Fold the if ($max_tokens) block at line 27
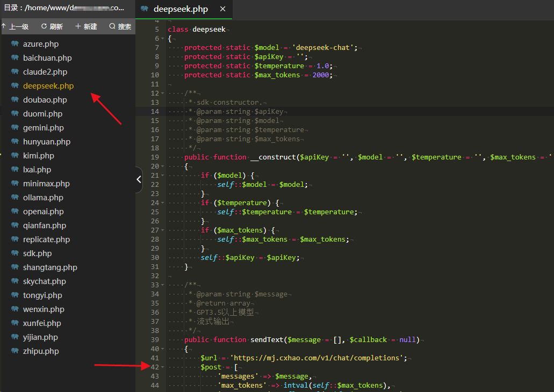Screen dimensions: 554x392 point(162,230)
